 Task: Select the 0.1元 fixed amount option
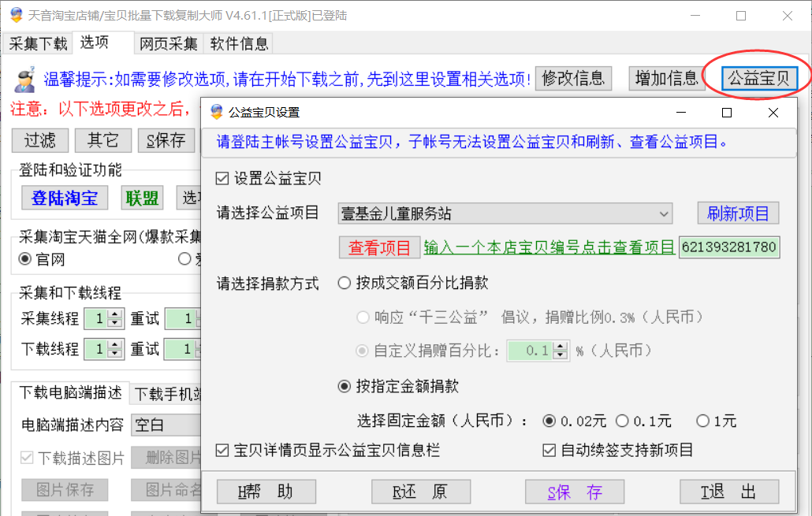(x=622, y=421)
